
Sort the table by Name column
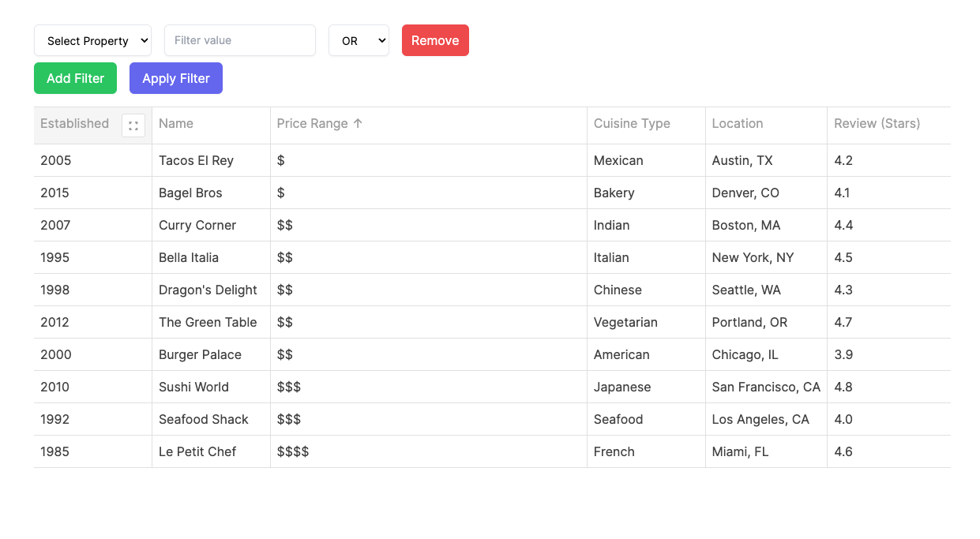(175, 123)
